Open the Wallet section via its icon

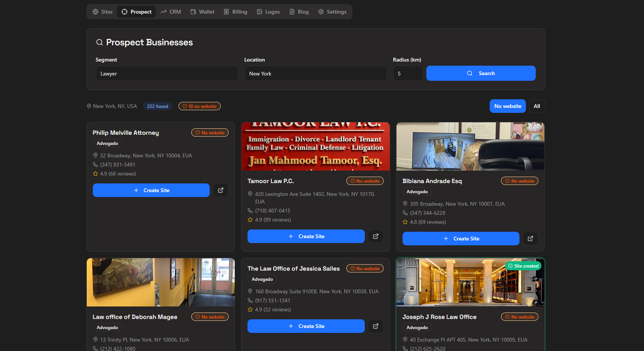(193, 12)
